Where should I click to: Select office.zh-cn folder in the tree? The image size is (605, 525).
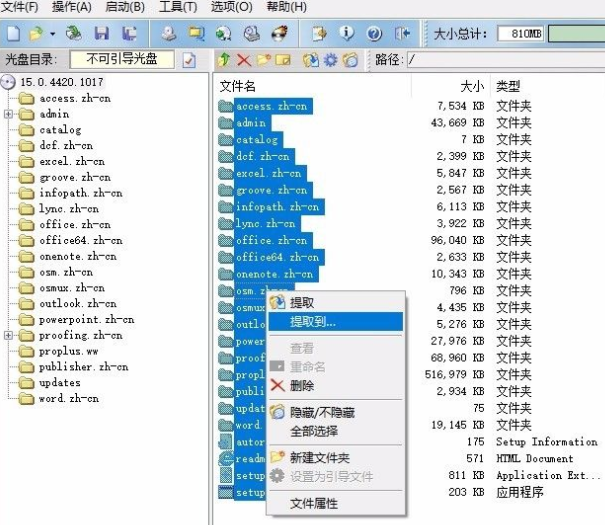point(75,225)
